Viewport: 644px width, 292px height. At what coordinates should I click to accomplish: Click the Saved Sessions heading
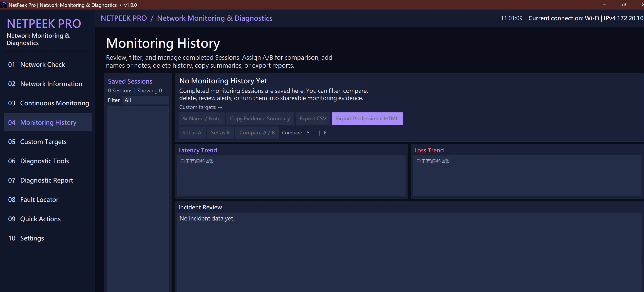point(130,81)
